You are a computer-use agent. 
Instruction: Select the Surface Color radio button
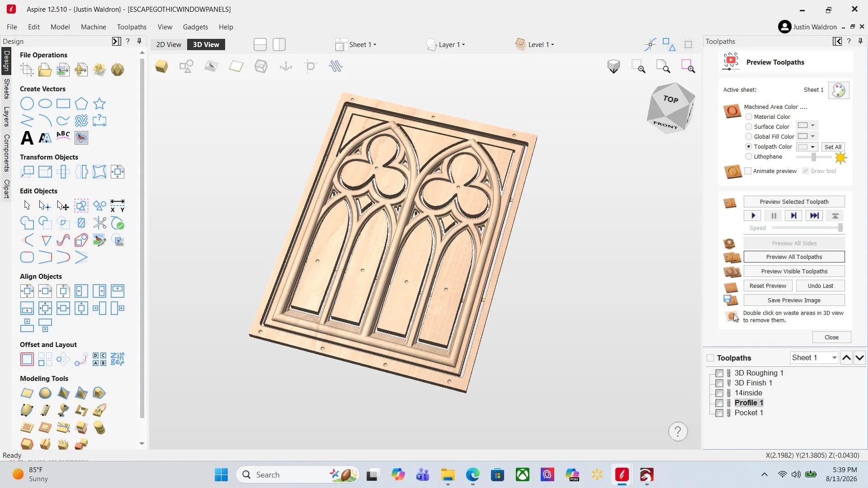pyautogui.click(x=749, y=127)
